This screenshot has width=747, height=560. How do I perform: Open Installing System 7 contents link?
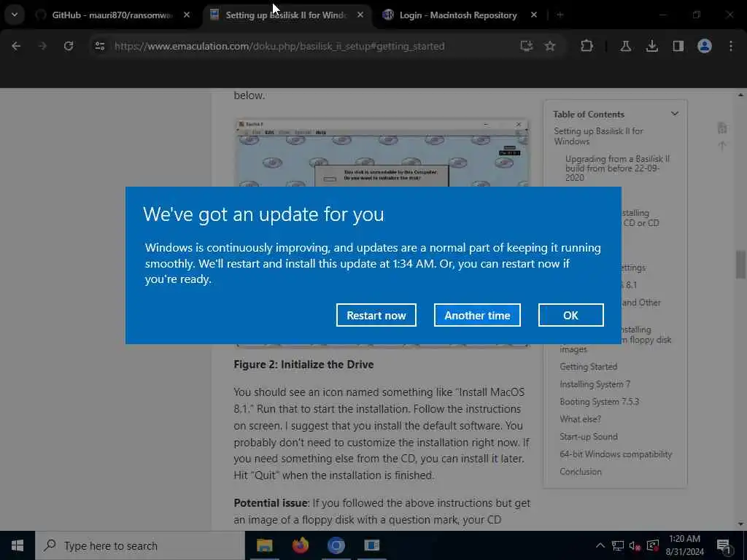[595, 384]
